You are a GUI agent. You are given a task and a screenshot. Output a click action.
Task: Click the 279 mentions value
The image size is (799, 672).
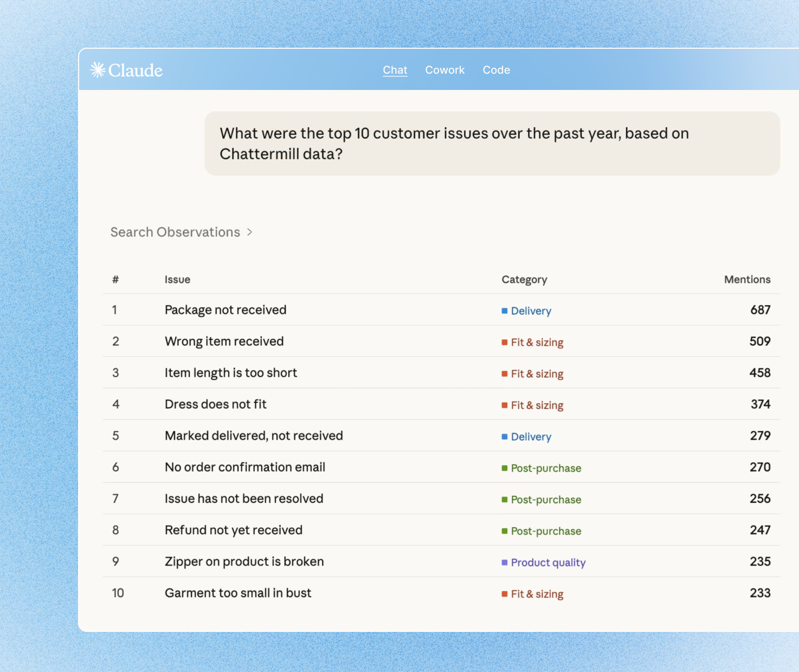tap(761, 436)
